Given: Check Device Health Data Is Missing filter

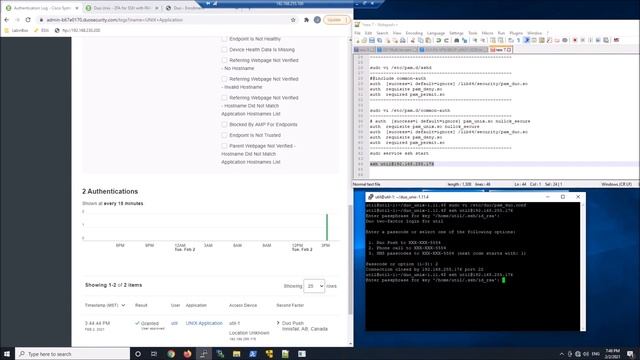Looking at the screenshot, I should [x=224, y=49].
